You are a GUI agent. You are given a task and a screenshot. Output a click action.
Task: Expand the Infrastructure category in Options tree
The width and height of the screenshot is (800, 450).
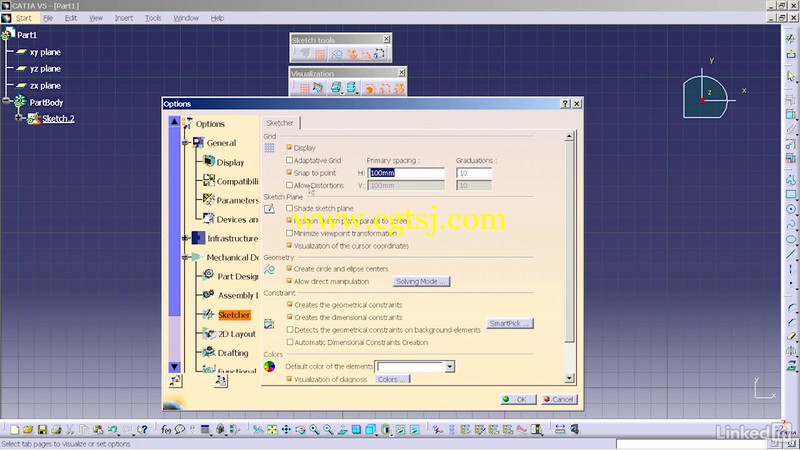click(186, 238)
